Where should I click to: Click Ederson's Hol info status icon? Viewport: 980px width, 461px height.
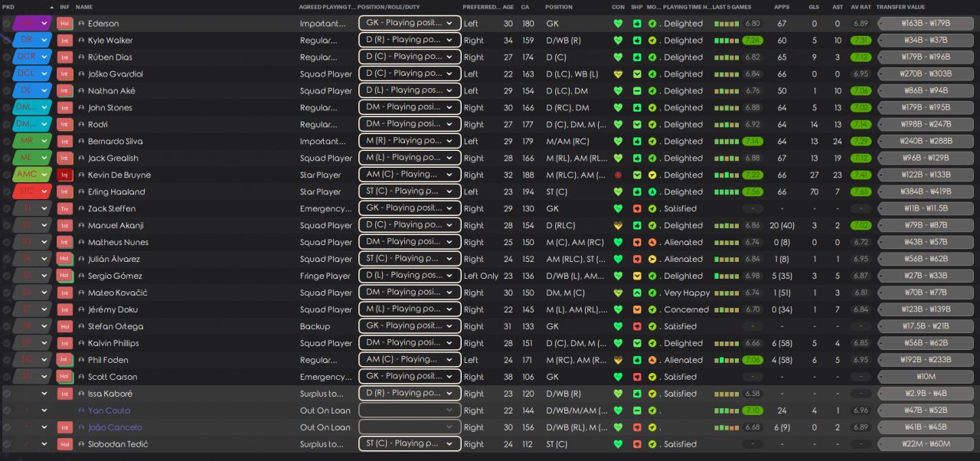point(65,24)
